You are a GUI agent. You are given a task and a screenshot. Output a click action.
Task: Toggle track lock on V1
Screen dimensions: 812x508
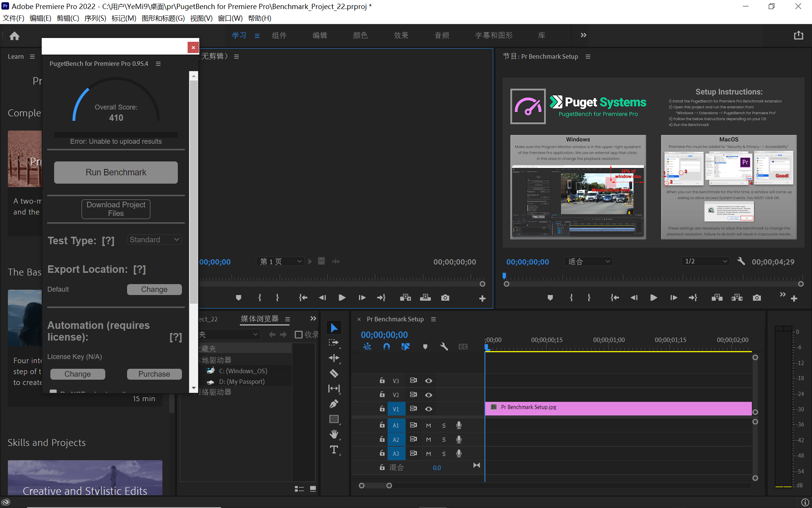382,409
